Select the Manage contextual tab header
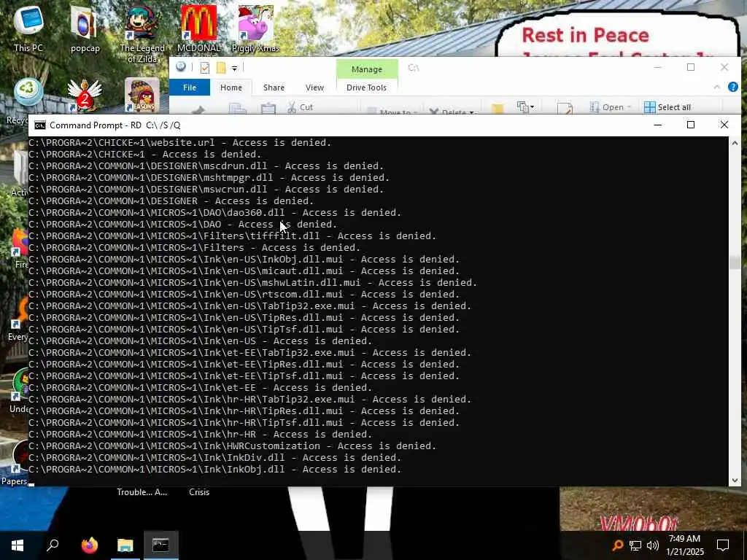 point(367,69)
